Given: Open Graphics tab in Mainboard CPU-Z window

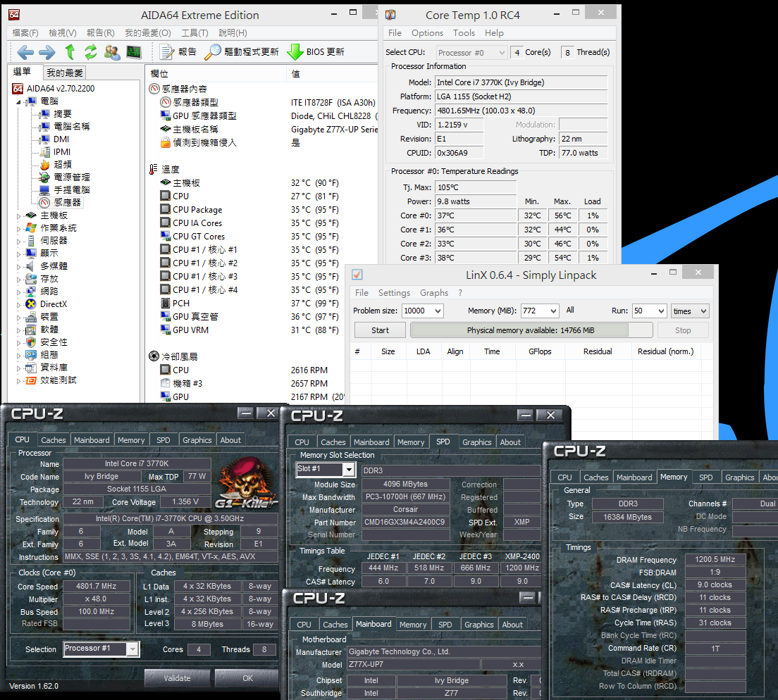Looking at the screenshot, I should click(478, 625).
